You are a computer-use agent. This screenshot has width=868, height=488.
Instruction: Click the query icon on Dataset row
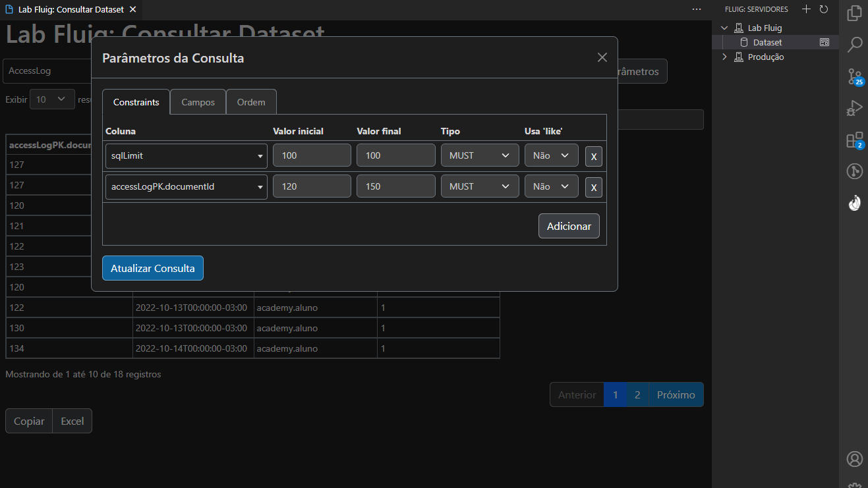point(824,42)
